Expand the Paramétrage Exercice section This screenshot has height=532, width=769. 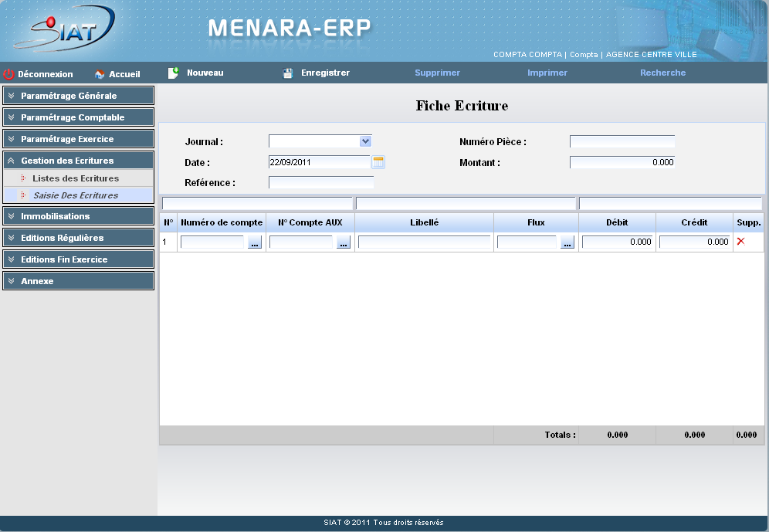[x=79, y=139]
